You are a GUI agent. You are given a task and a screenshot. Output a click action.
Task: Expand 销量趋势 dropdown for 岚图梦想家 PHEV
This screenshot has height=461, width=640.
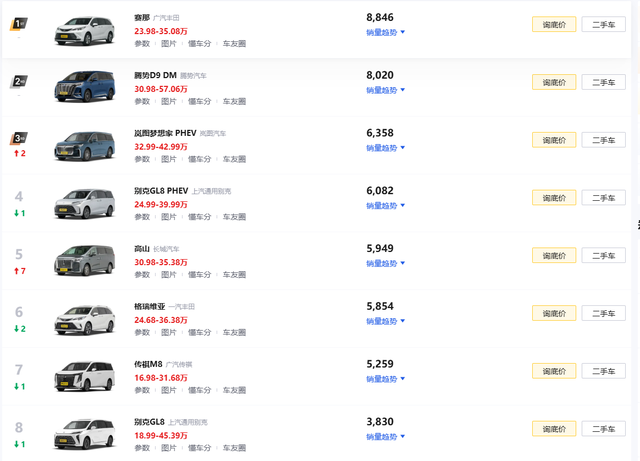pos(385,148)
